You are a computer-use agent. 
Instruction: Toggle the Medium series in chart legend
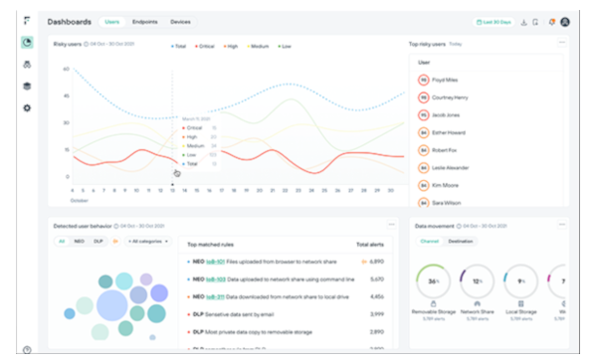click(x=258, y=47)
